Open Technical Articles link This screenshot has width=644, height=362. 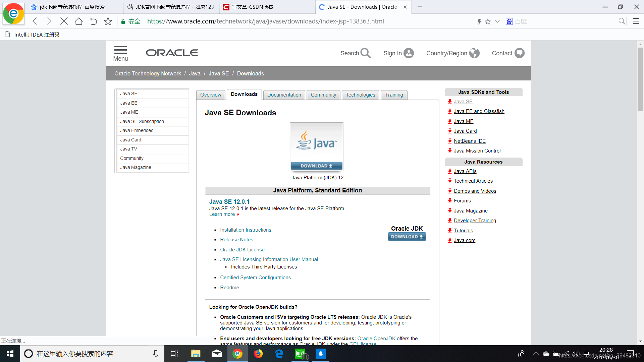pyautogui.click(x=473, y=181)
